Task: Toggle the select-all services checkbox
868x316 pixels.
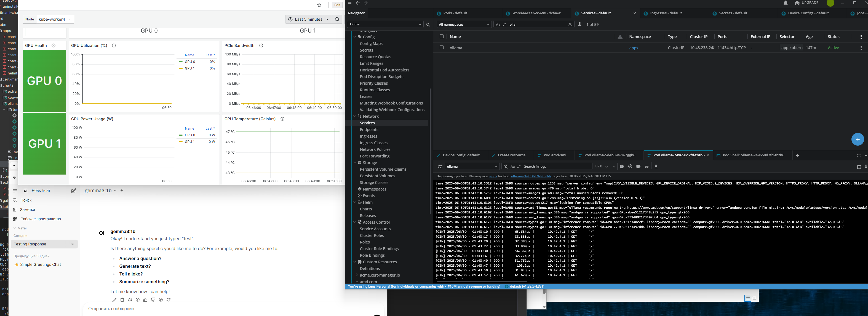Action: (441, 36)
